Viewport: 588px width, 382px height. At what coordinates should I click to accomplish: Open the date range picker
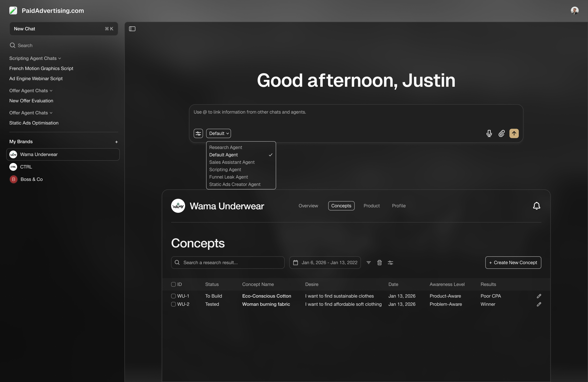pos(325,263)
